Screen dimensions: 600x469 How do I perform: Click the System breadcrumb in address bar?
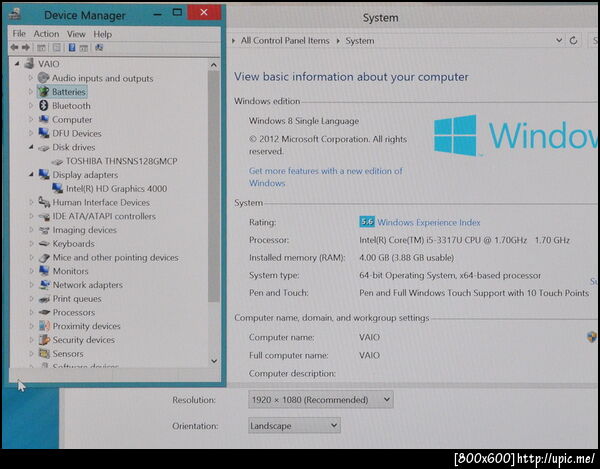[360, 41]
